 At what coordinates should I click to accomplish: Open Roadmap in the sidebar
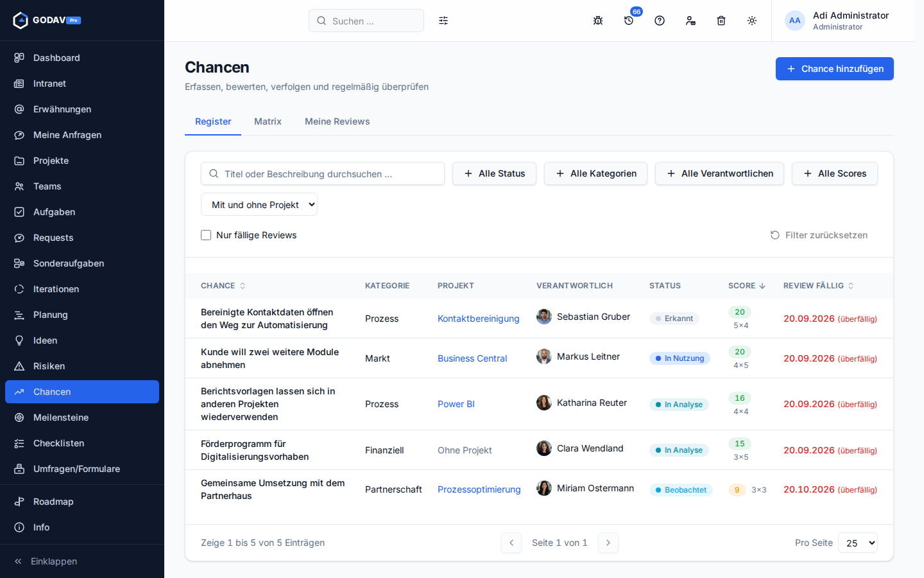(82, 502)
